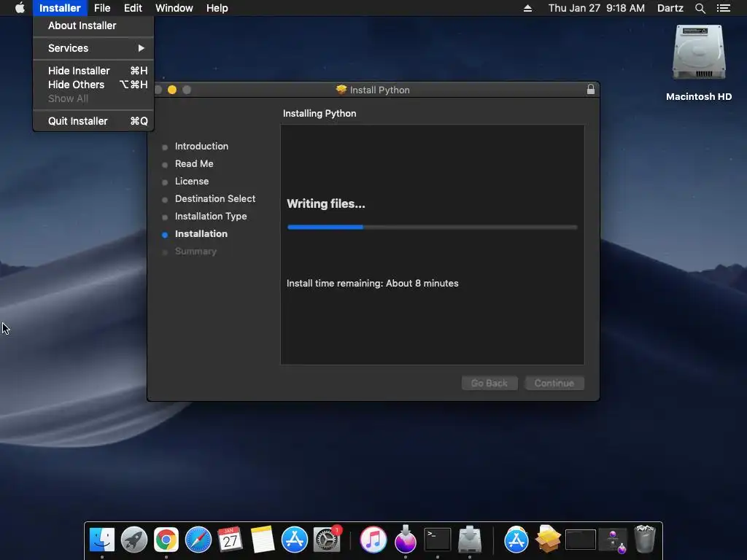Screen dimensions: 747x560
Task: Click the date and time in menu bar
Action: point(597,8)
